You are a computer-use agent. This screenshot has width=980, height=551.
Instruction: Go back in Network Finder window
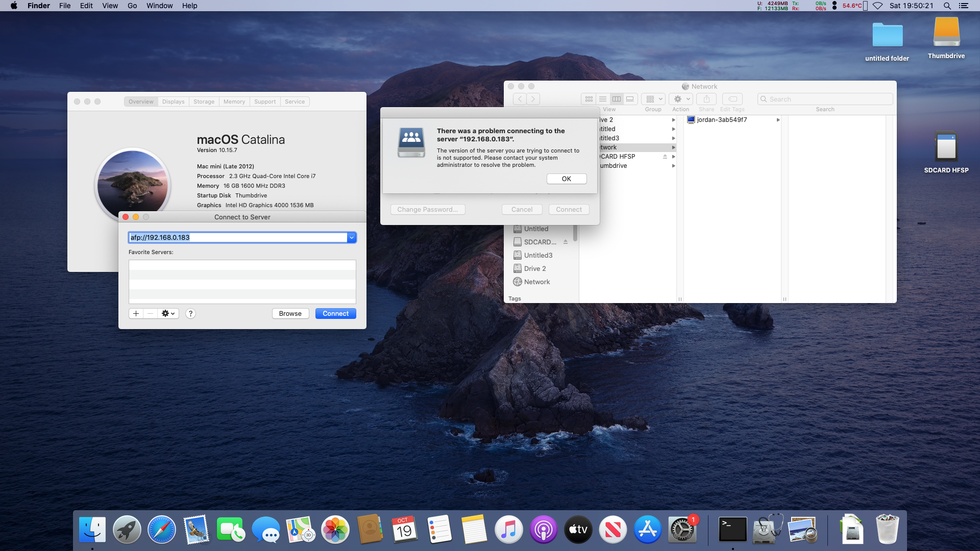pos(520,99)
